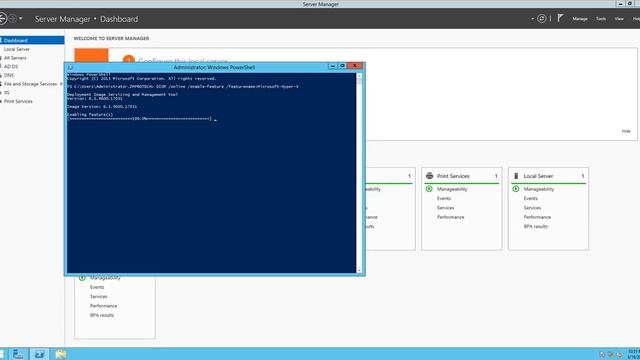Open the Notifications flag
This screenshot has width=640, height=360.
click(x=560, y=18)
